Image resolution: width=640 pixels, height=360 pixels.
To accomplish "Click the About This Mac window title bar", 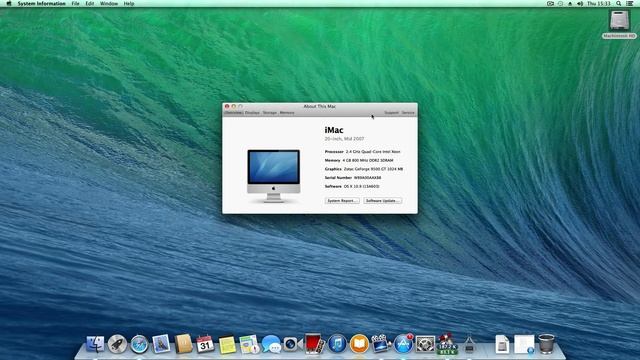I will 320,106.
